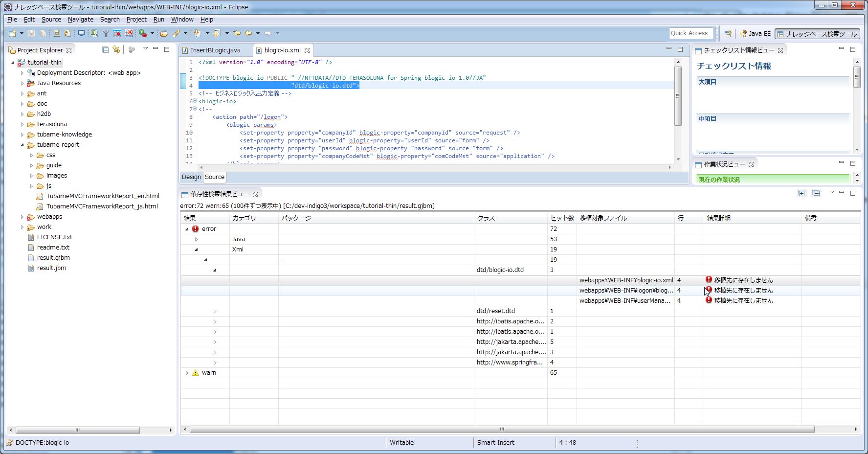This screenshot has height=454, width=868.
Task: Click the Back navigation arrow
Action: [x=248, y=33]
